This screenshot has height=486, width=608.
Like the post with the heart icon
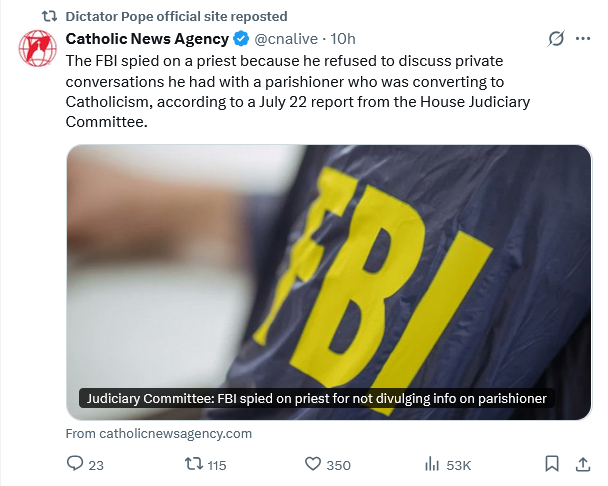point(311,464)
